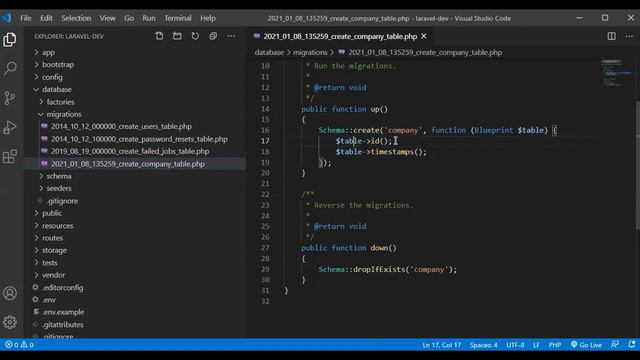Viewport: 640px width, 360px height.
Task: Open Explorer views and more actions menu
Action: click(x=231, y=36)
